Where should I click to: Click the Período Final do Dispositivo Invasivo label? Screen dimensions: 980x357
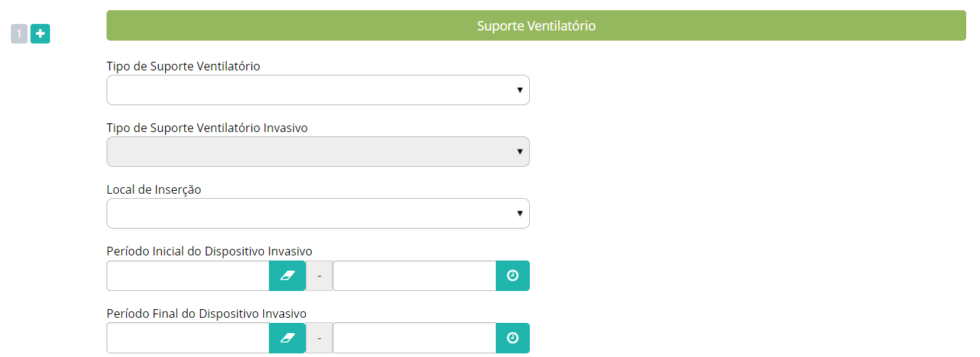point(207,313)
